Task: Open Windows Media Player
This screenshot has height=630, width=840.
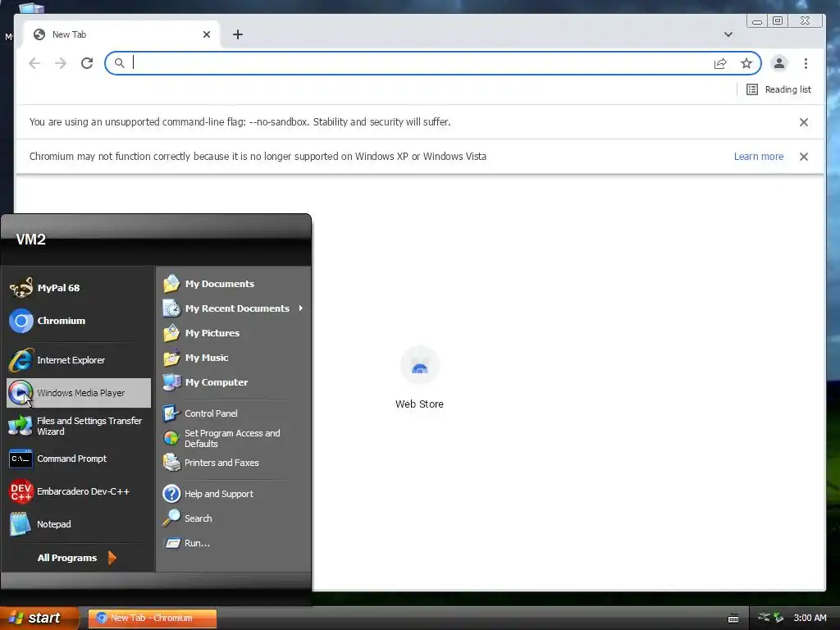Action: [78, 393]
